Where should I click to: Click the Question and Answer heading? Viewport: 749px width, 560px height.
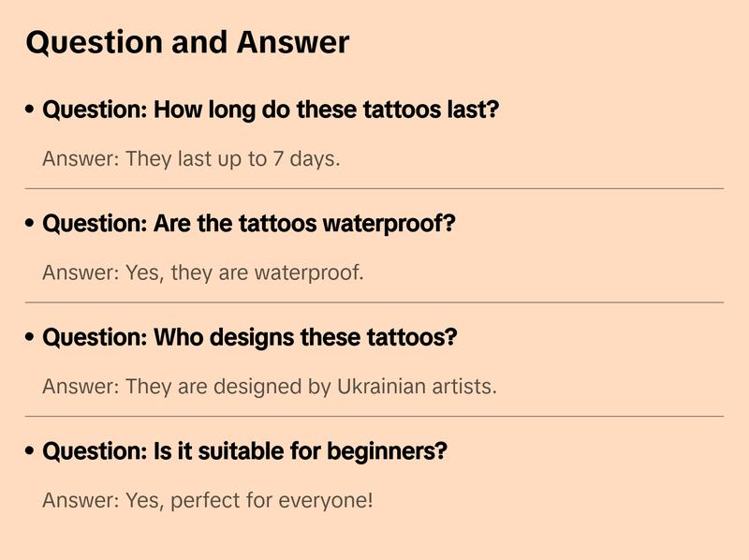187,42
